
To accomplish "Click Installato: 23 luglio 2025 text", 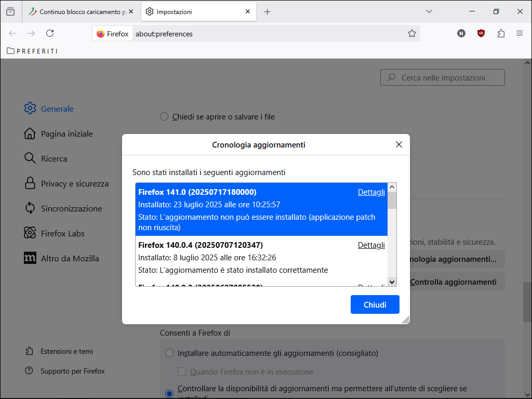I will point(209,205).
